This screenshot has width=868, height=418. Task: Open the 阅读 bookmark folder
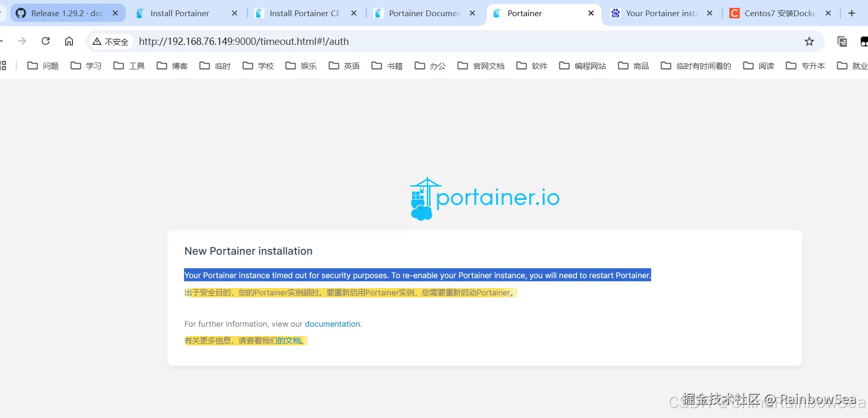click(759, 66)
